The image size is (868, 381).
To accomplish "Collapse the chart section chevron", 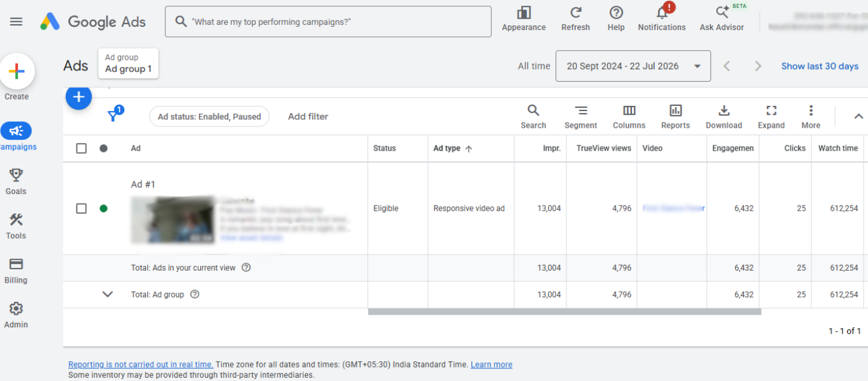I will click(858, 116).
